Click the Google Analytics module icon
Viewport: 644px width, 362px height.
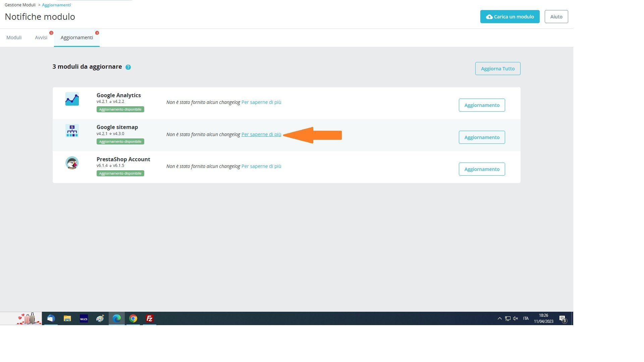[x=72, y=99]
